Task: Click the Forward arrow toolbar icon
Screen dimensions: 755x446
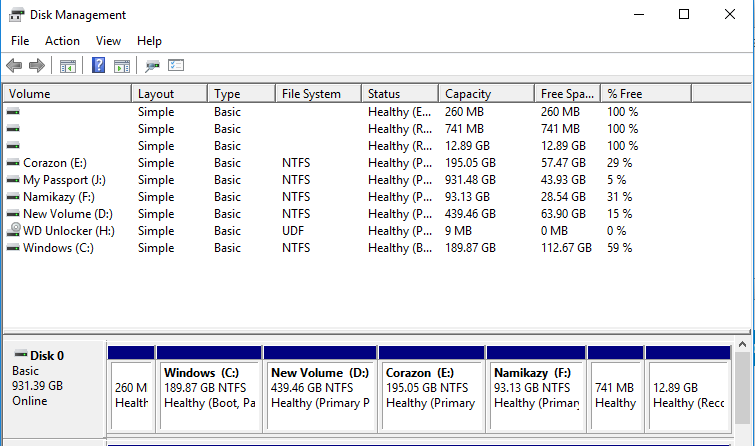Action: (37, 66)
